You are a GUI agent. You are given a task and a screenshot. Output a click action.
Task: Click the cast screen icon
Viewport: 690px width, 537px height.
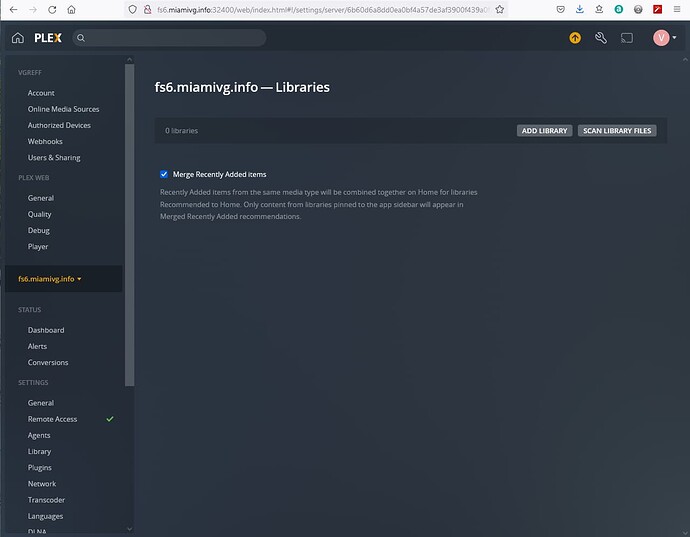[627, 38]
